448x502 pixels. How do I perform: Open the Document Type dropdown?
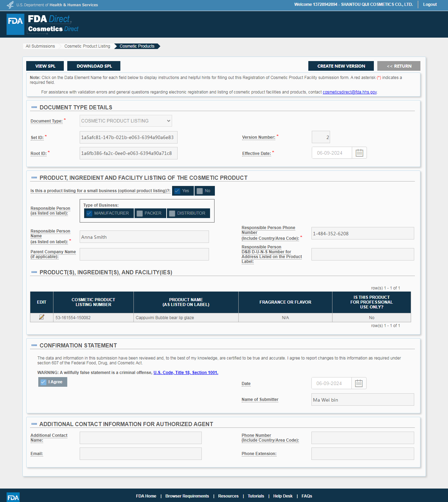[126, 121]
